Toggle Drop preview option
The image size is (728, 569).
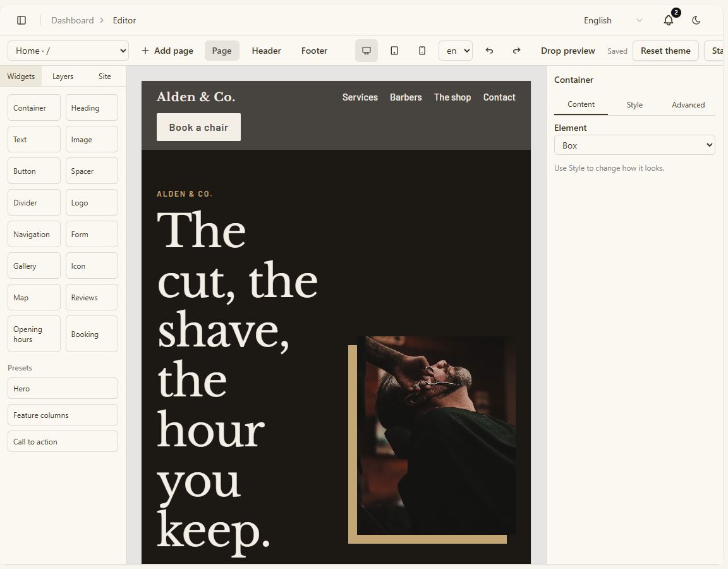(567, 51)
